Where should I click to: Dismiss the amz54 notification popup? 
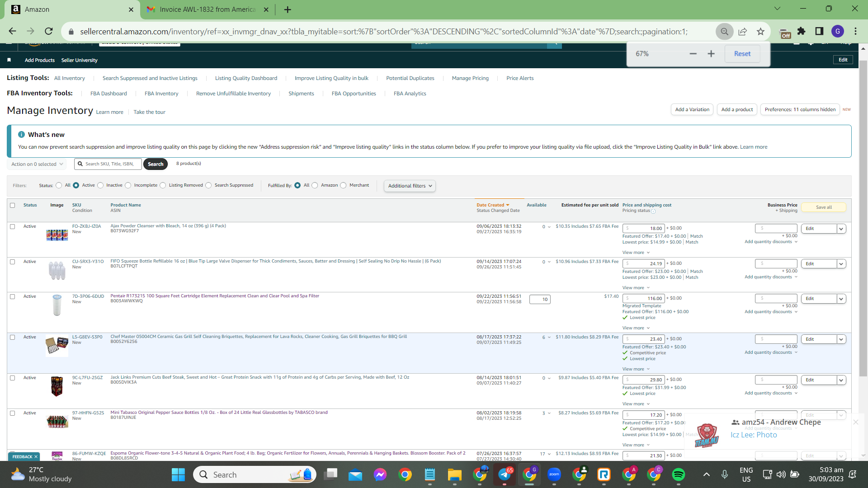click(855, 422)
